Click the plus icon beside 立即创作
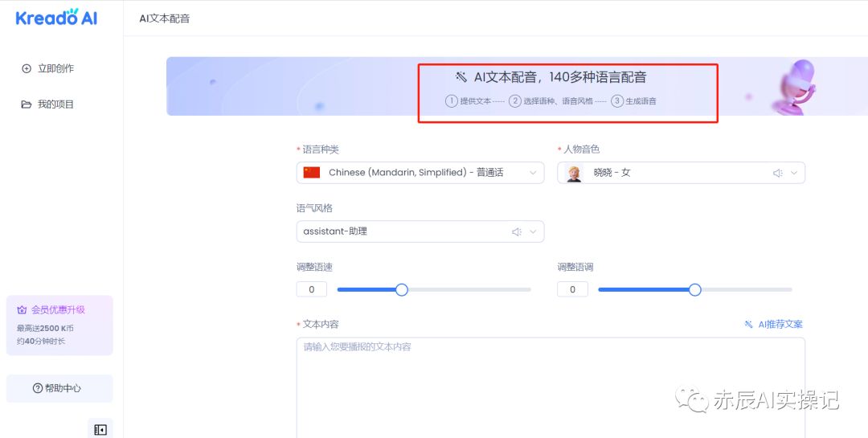Screen dimensions: 868x438 click(26, 68)
